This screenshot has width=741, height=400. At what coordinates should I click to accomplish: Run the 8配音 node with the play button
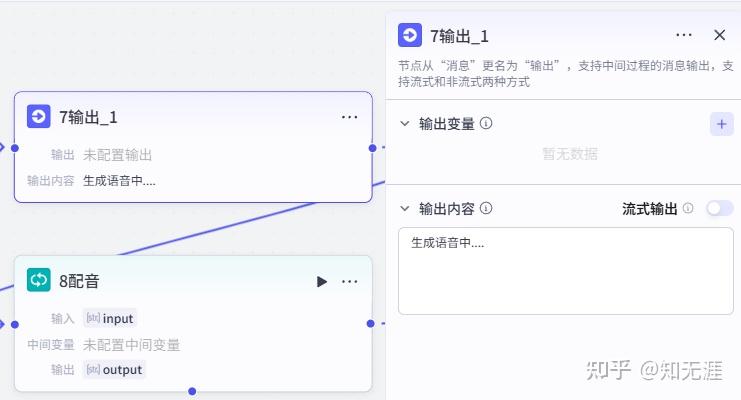click(321, 282)
